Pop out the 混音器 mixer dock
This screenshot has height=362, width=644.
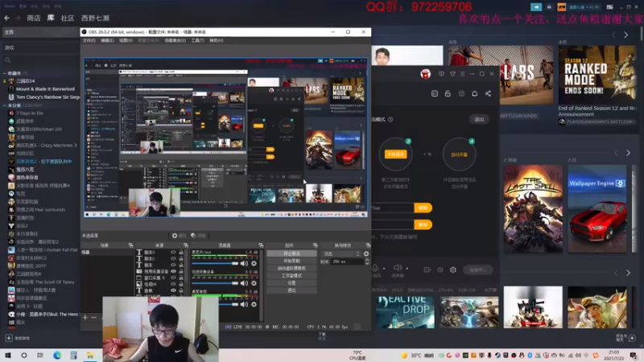tap(261, 245)
